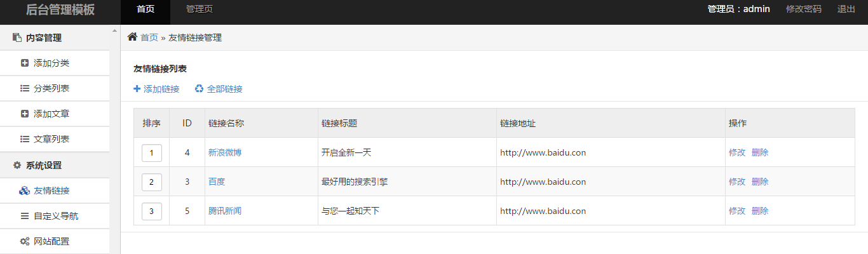Click the 后台管理模板 brand title
This screenshot has width=868, height=254.
(60, 10)
